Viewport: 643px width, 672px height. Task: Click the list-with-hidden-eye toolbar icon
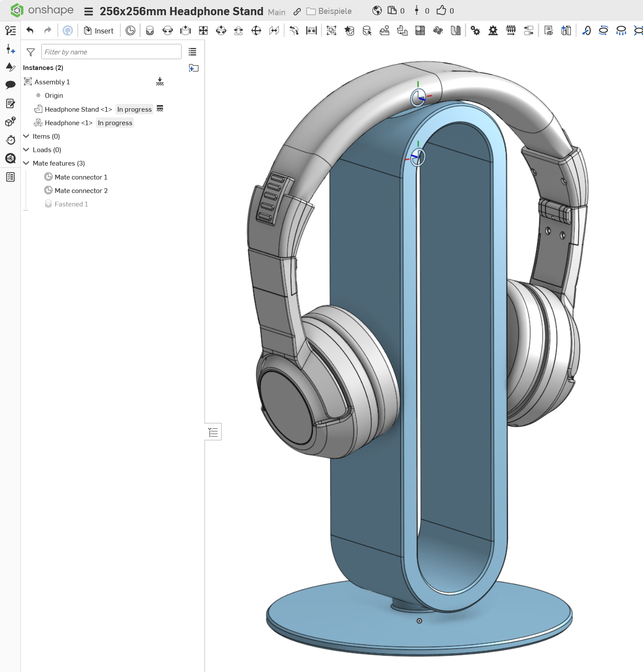(x=549, y=30)
